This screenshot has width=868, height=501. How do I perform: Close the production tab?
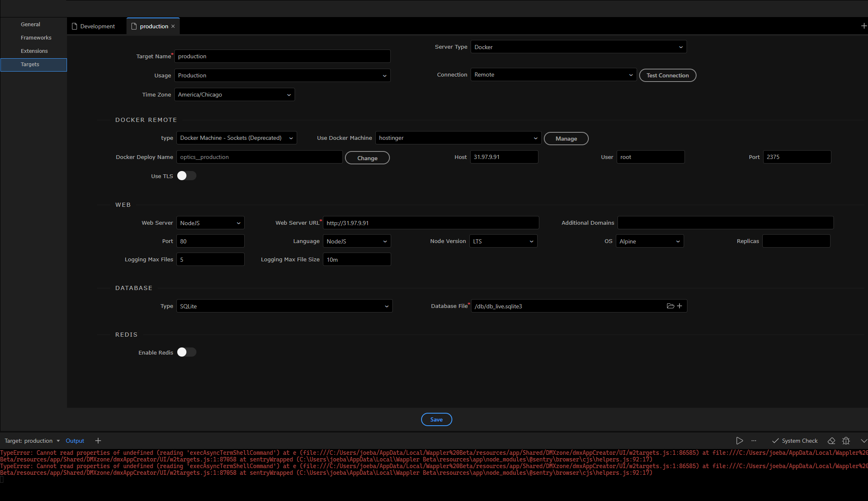point(173,26)
